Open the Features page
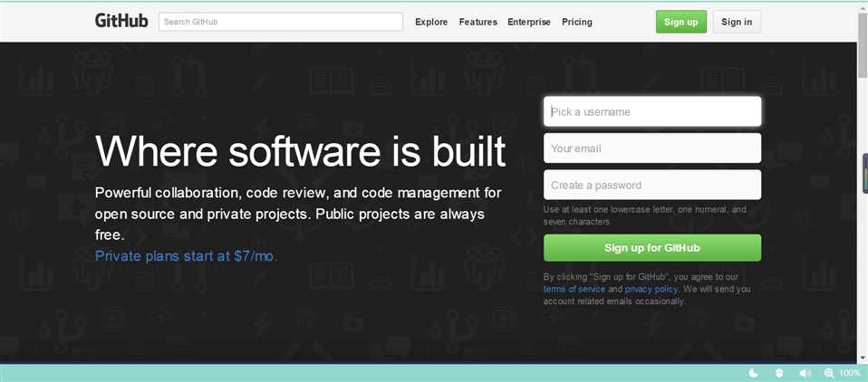Image resolution: width=868 pixels, height=382 pixels. click(x=477, y=22)
